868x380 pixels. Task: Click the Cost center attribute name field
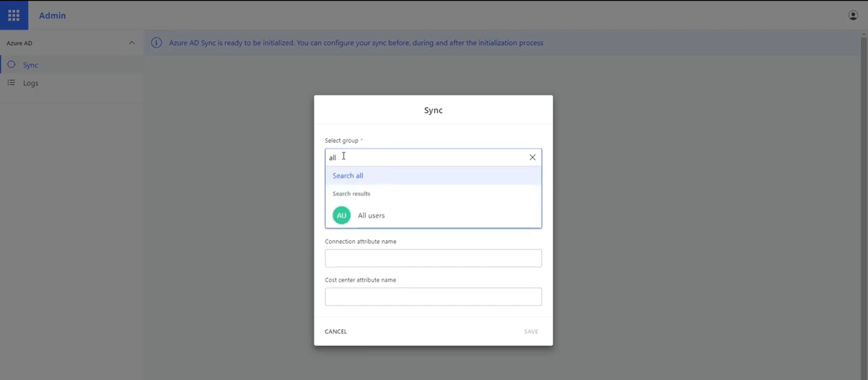(x=433, y=297)
